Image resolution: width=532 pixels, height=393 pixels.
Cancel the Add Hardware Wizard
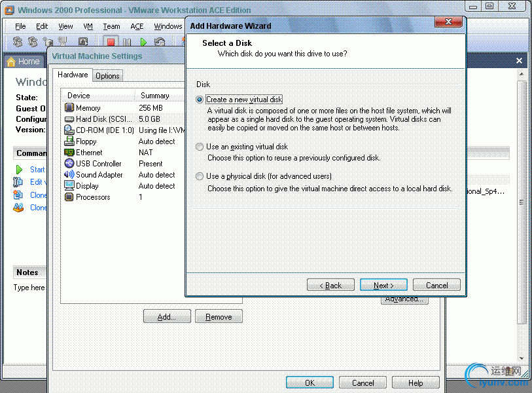[436, 286]
